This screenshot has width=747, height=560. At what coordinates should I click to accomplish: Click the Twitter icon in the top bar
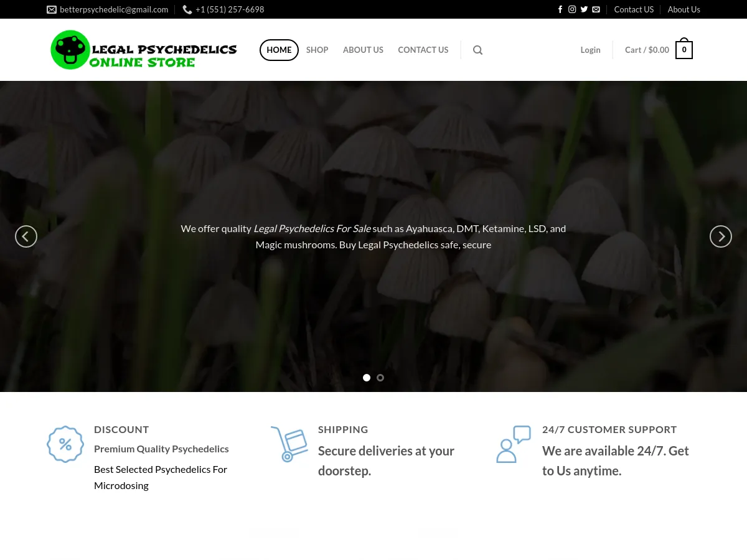click(584, 9)
